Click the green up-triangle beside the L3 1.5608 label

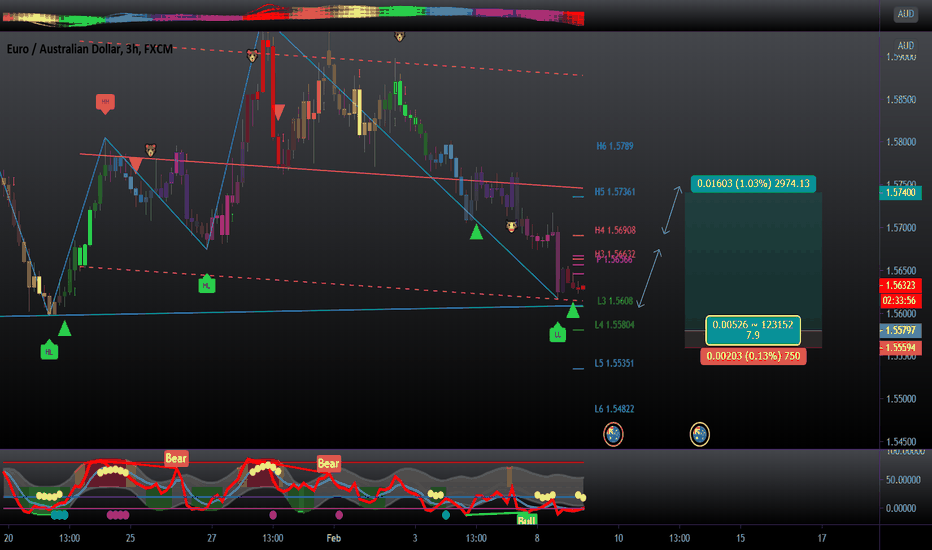pyautogui.click(x=572, y=310)
